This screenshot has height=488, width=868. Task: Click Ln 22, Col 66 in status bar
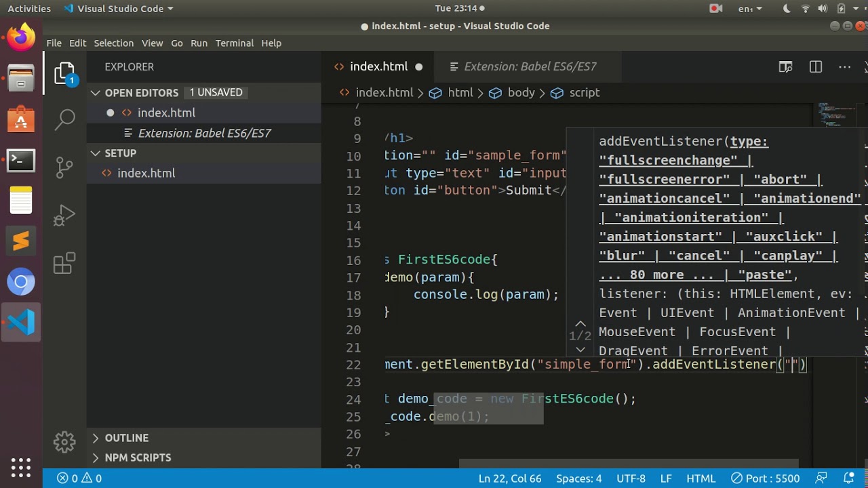pyautogui.click(x=509, y=479)
